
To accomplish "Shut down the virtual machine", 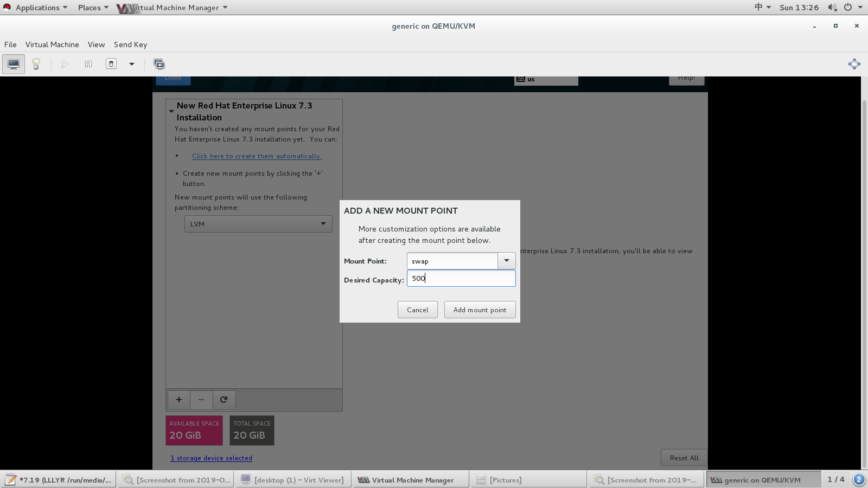I will [x=111, y=64].
